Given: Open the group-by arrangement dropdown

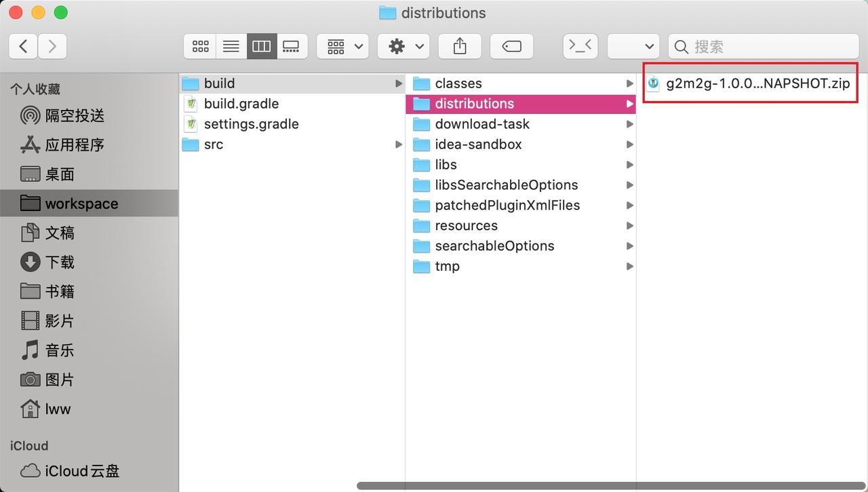Looking at the screenshot, I should [x=342, y=46].
